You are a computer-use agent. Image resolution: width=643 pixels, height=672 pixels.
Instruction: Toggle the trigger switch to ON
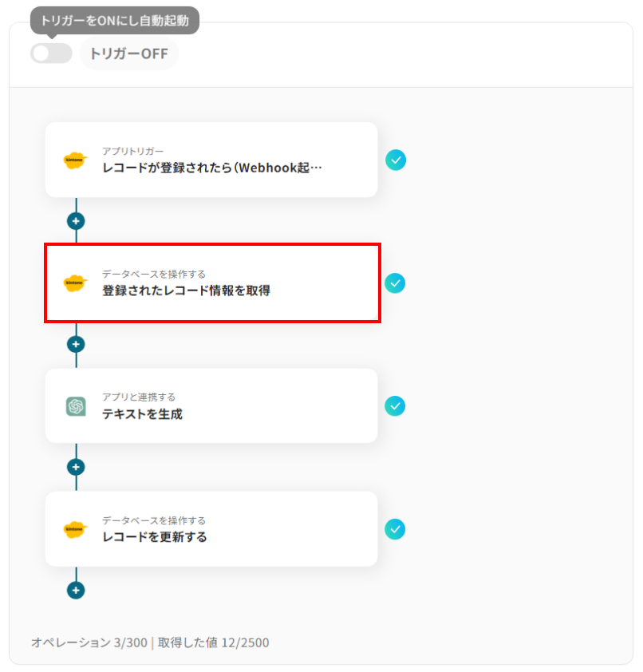click(51, 53)
